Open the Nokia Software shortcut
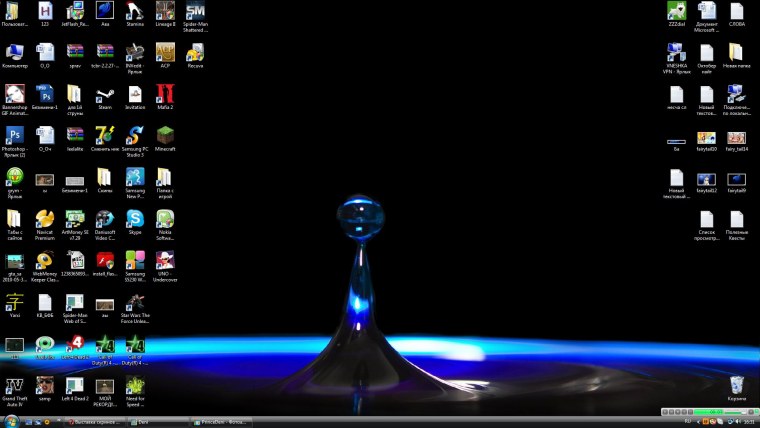760x428 pixels. [165, 219]
